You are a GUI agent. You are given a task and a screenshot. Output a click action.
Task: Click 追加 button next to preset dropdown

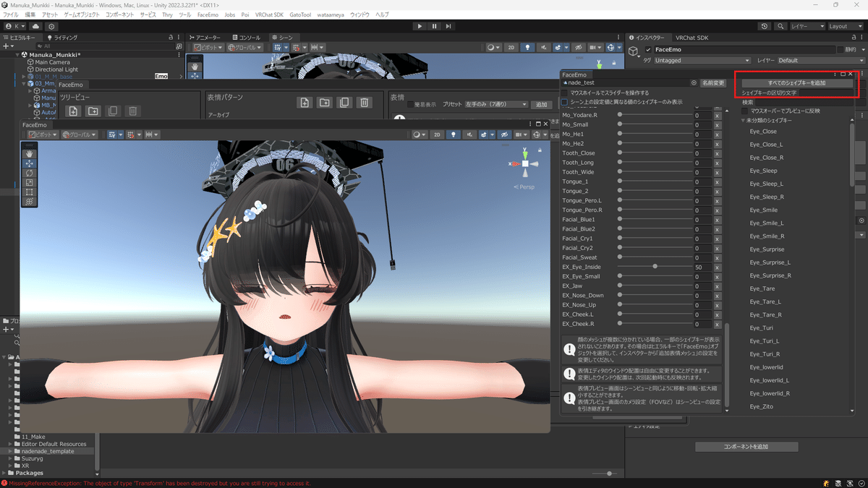pyautogui.click(x=541, y=104)
